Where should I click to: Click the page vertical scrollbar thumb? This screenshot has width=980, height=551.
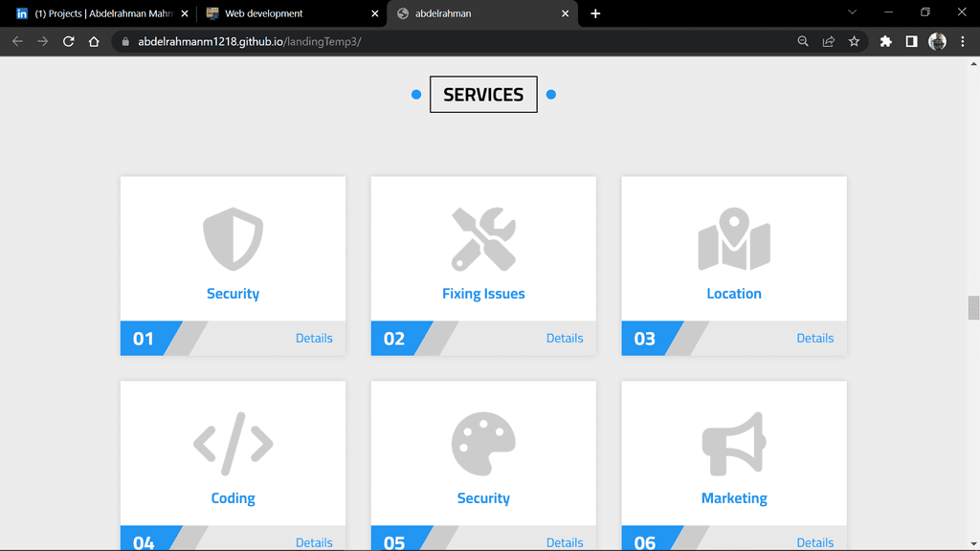click(973, 308)
